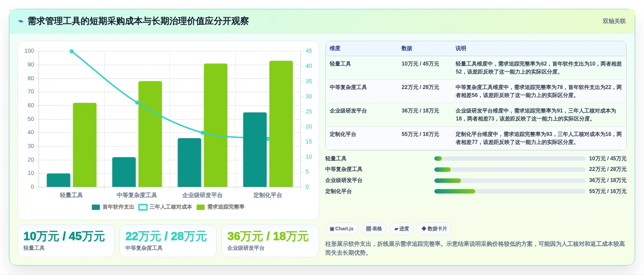
Task: Open the 22万元 / 28万元 data card
Action: (168, 241)
